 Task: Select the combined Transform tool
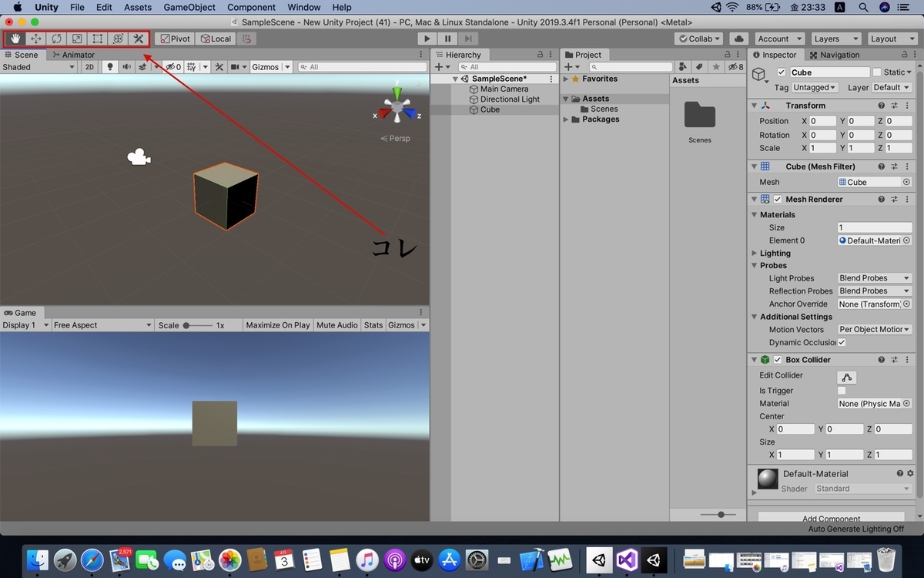[x=118, y=39]
